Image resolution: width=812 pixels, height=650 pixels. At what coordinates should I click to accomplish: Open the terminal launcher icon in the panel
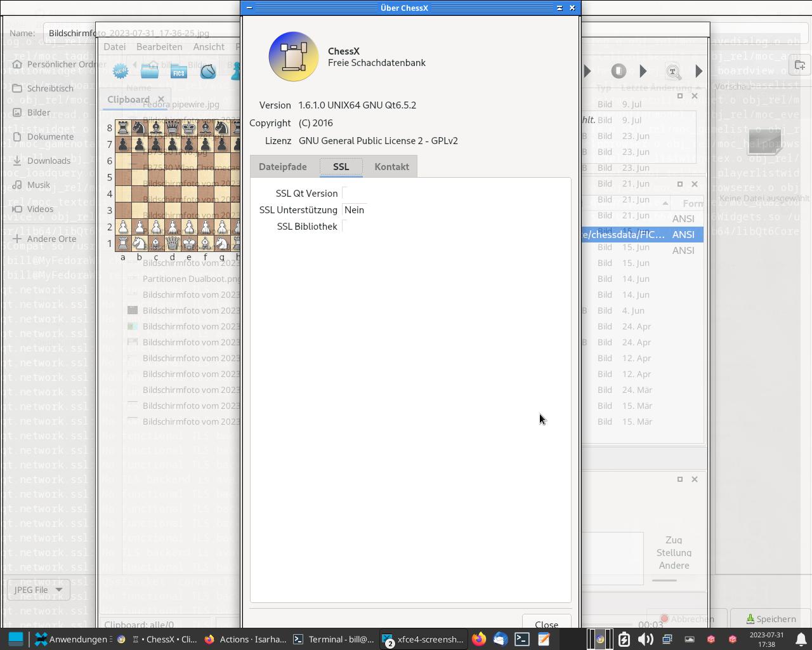(x=522, y=639)
